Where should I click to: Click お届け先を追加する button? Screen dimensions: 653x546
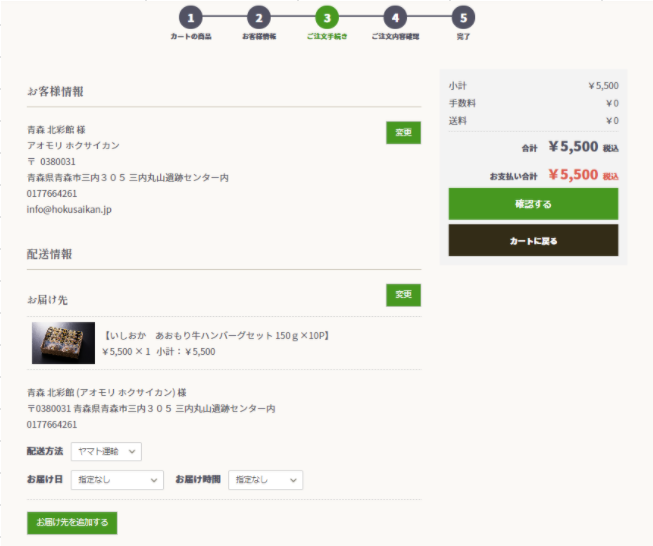pos(72,523)
